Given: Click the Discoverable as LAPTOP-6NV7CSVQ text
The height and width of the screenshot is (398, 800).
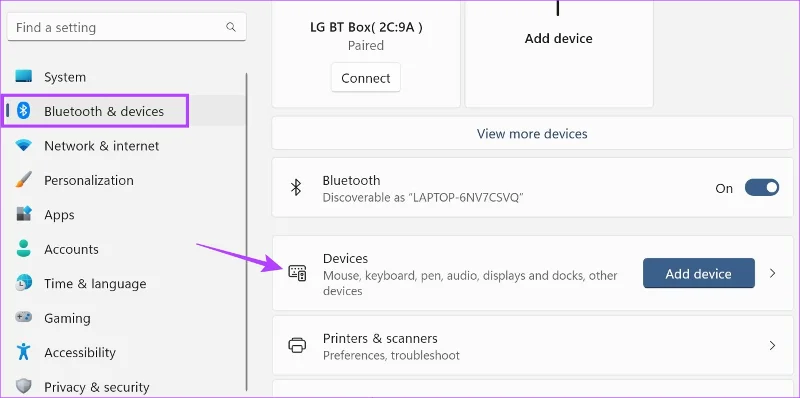Looking at the screenshot, I should pos(423,197).
